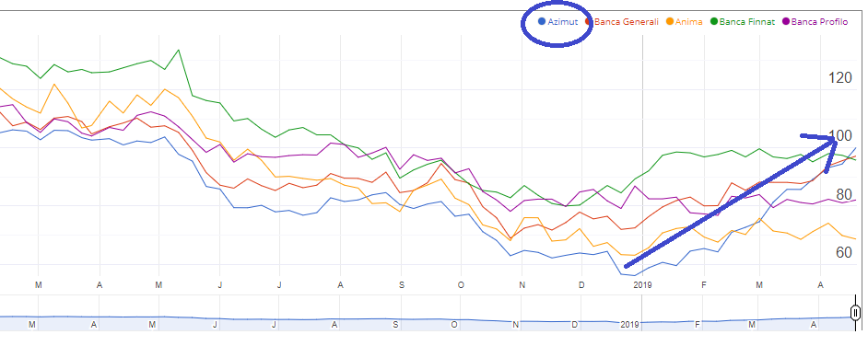Viewport: 868px width, 346px height.
Task: Click the range navigator overview strip
Action: [x=427, y=318]
